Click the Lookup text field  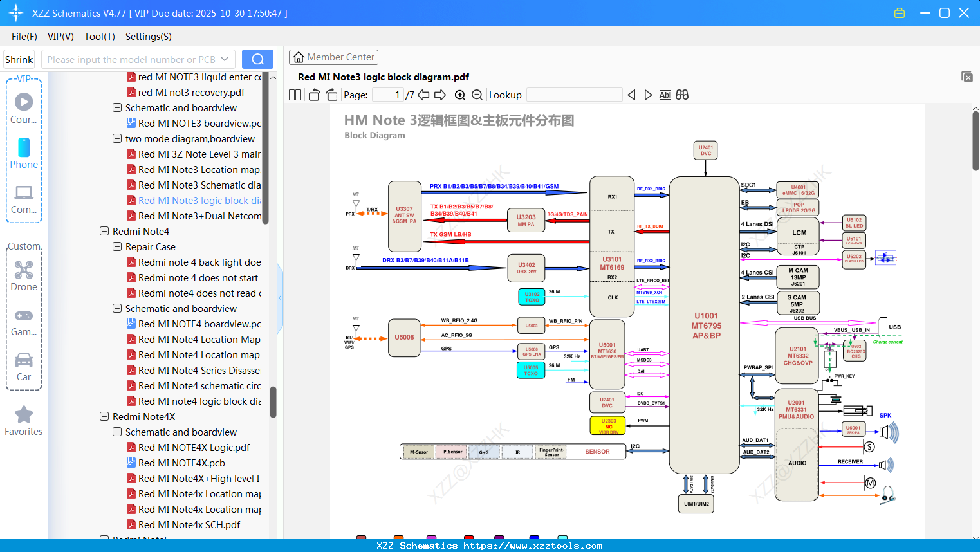574,95
